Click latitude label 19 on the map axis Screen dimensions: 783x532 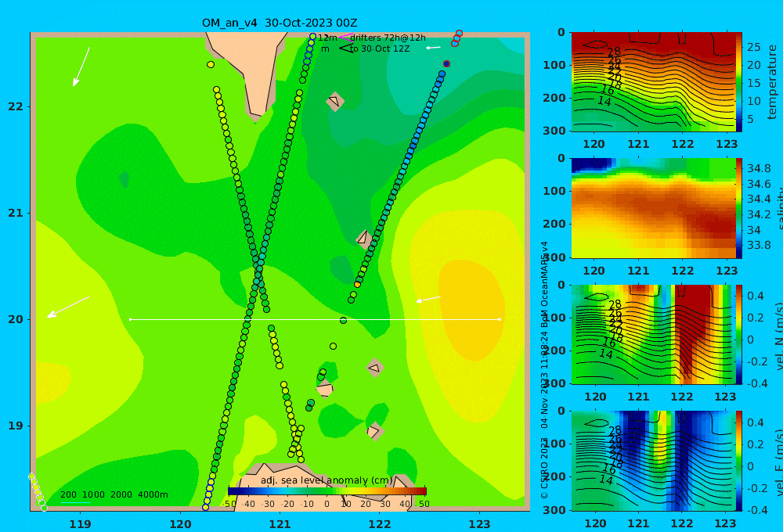(x=15, y=426)
